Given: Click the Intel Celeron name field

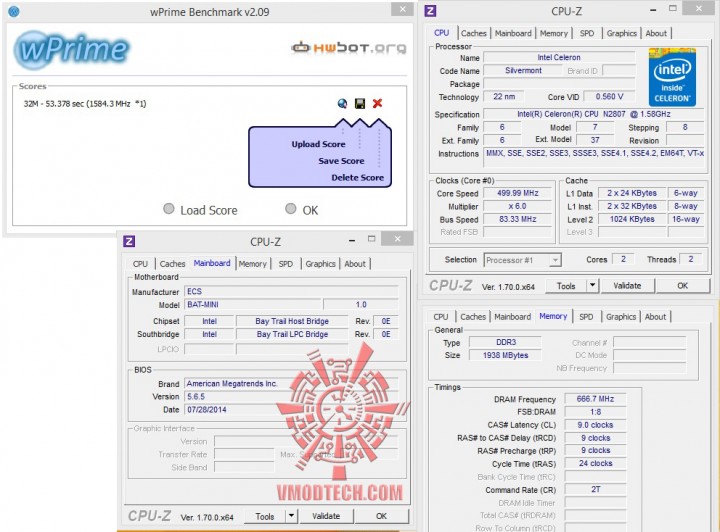Looking at the screenshot, I should (559, 57).
